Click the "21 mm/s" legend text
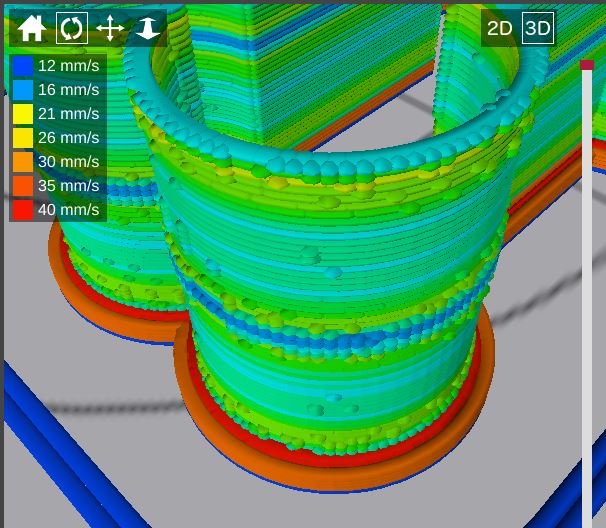 (x=68, y=114)
